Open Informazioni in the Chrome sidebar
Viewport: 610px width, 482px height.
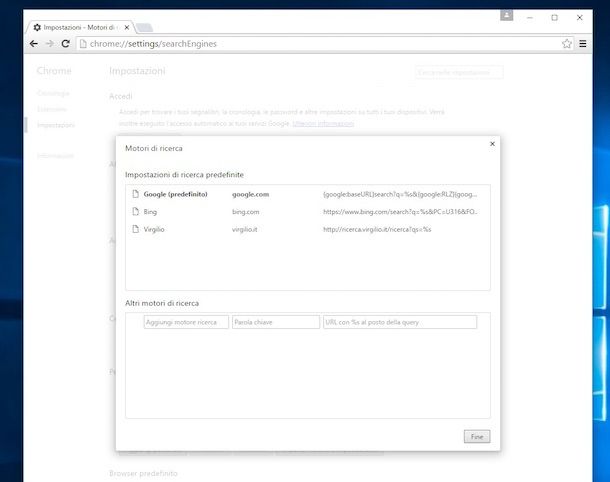coord(55,156)
